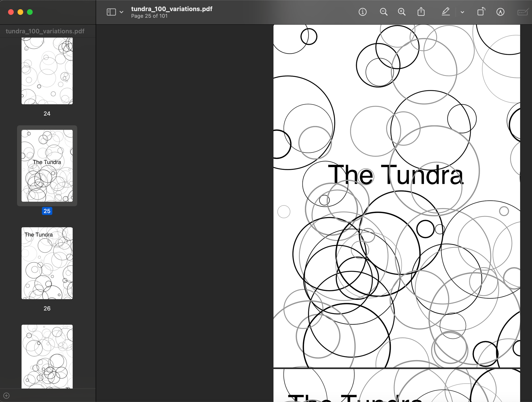Image resolution: width=532 pixels, height=402 pixels.
Task: Expand the highlight color dropdown arrow
Action: tap(462, 12)
